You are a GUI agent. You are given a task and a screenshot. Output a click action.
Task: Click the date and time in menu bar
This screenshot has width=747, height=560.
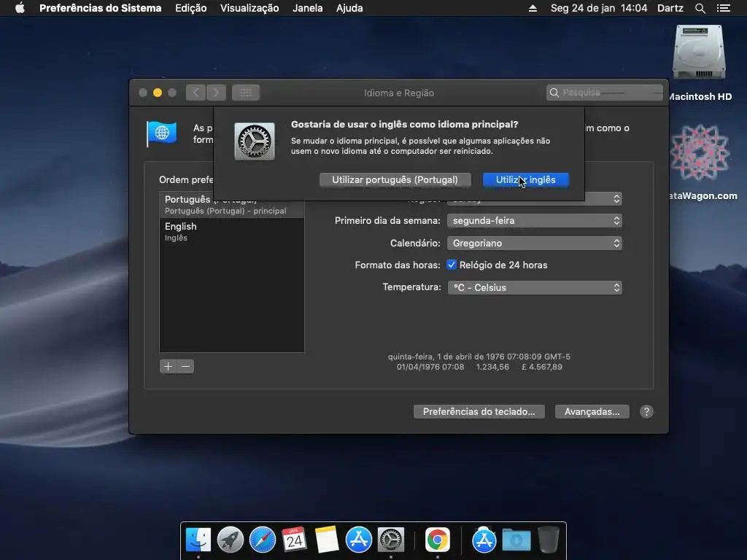click(x=598, y=8)
